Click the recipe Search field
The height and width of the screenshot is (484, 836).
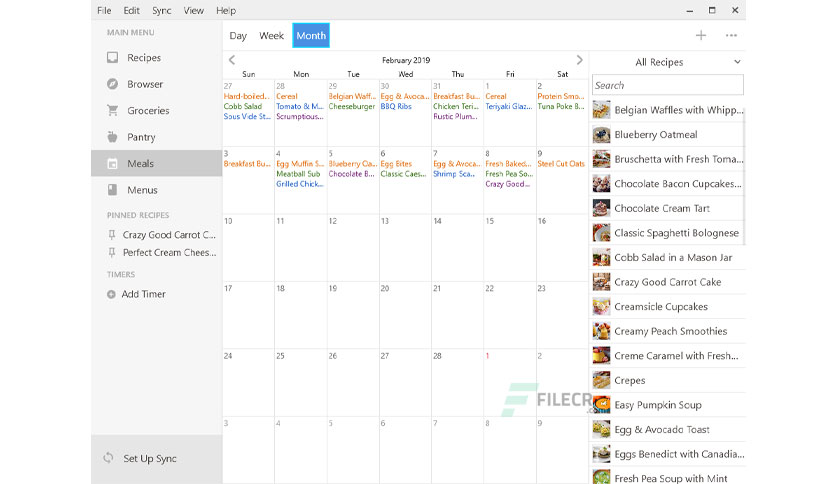click(x=668, y=85)
